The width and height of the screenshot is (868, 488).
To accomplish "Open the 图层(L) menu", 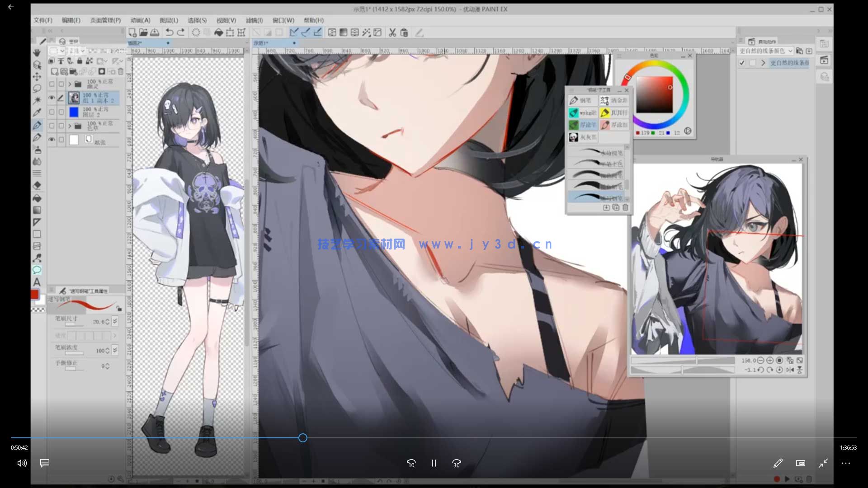I will (x=169, y=20).
